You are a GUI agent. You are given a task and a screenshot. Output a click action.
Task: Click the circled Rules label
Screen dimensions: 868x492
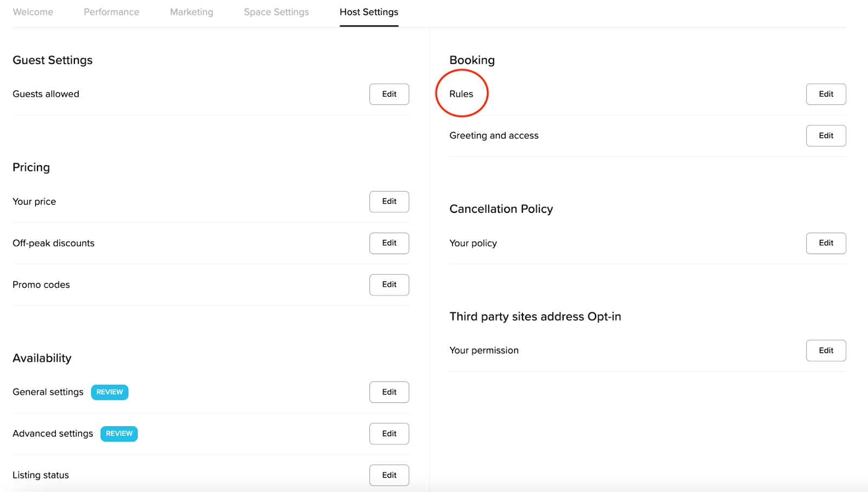click(461, 94)
